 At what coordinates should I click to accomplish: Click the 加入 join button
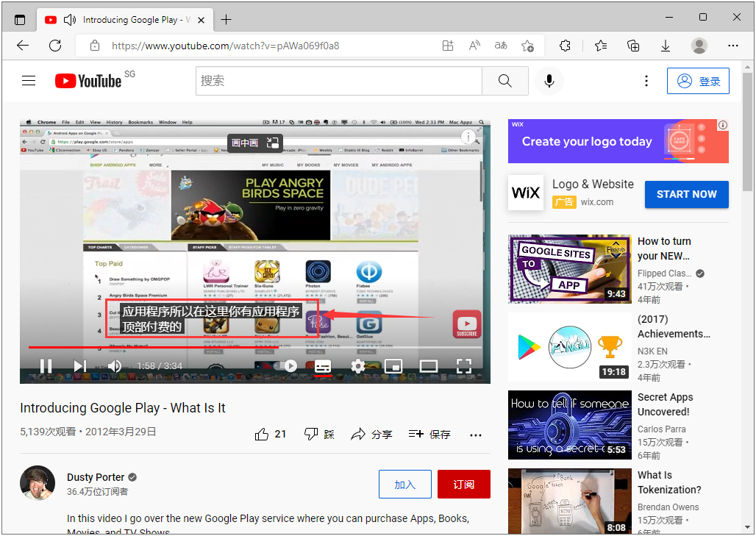(405, 484)
